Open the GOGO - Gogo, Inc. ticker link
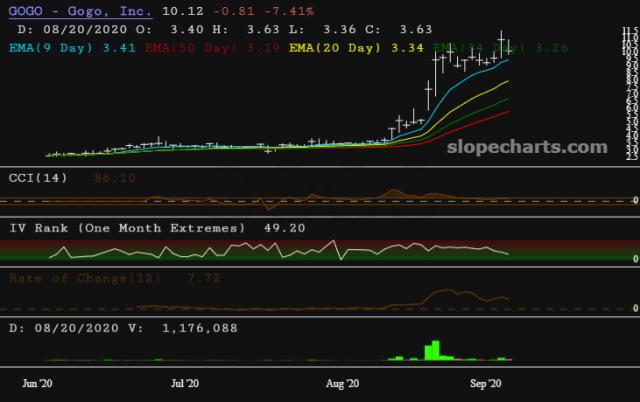The image size is (640, 402). point(80,11)
